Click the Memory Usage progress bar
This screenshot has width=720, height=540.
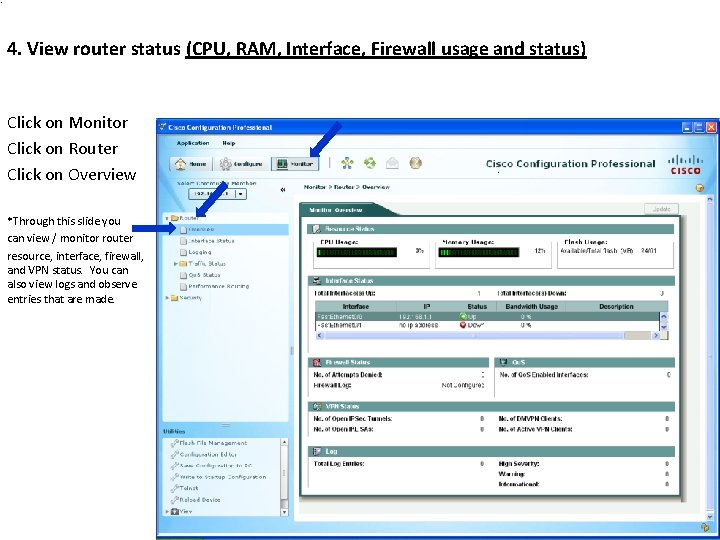(x=478, y=252)
